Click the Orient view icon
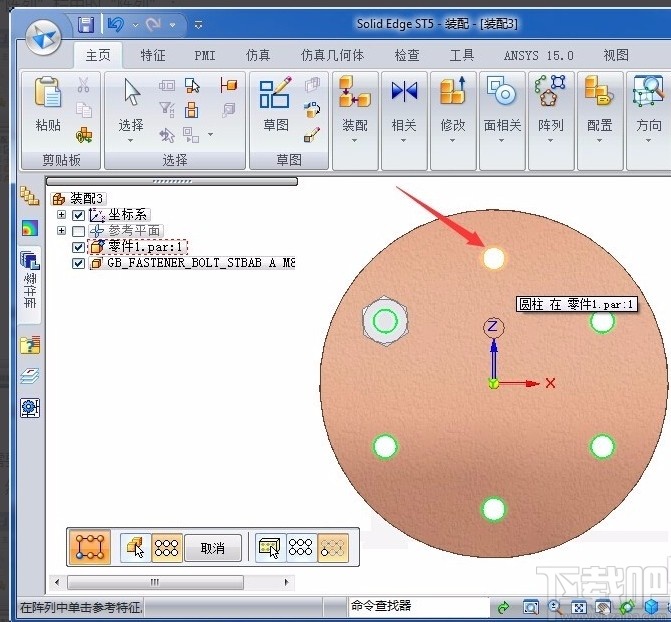The height and width of the screenshot is (622, 671). (x=648, y=90)
